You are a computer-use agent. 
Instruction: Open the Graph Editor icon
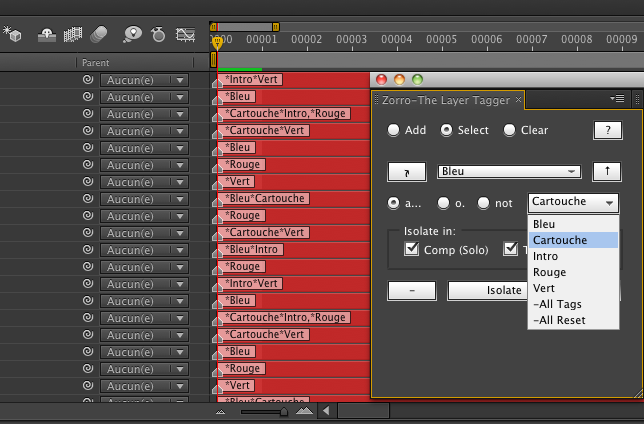pyautogui.click(x=185, y=34)
